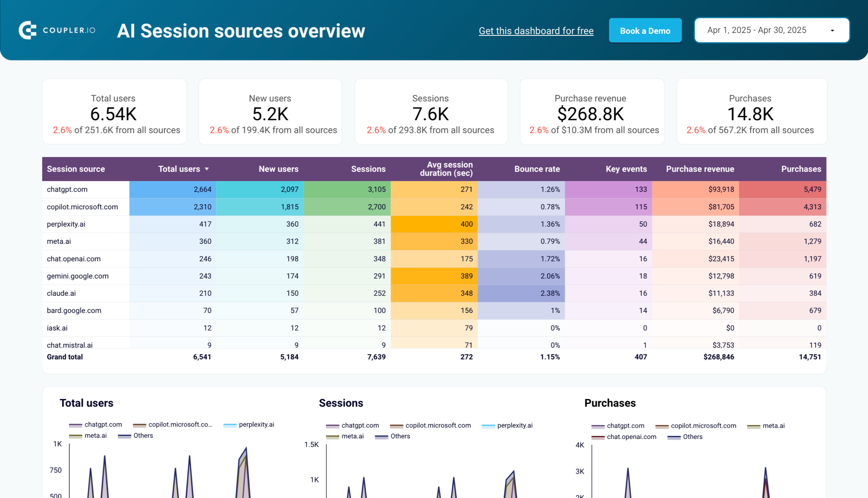The height and width of the screenshot is (498, 868).
Task: Click the Sessions column header
Action: point(368,169)
